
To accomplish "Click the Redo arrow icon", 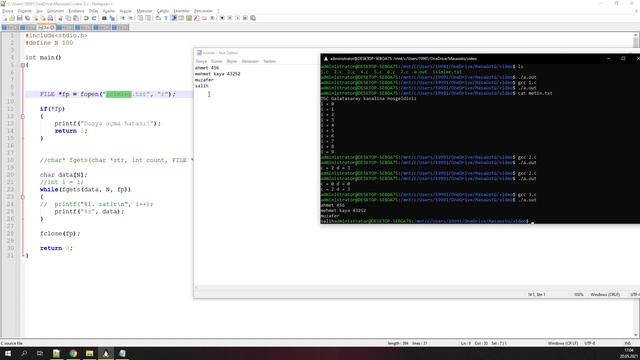I will coord(94,18).
